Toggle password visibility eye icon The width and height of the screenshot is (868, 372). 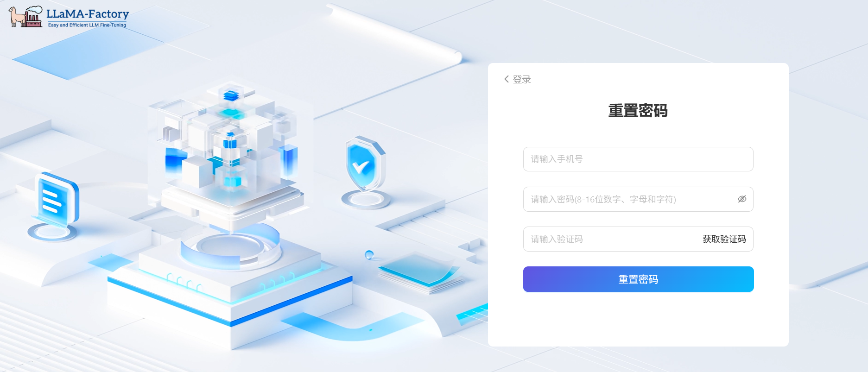tap(742, 199)
